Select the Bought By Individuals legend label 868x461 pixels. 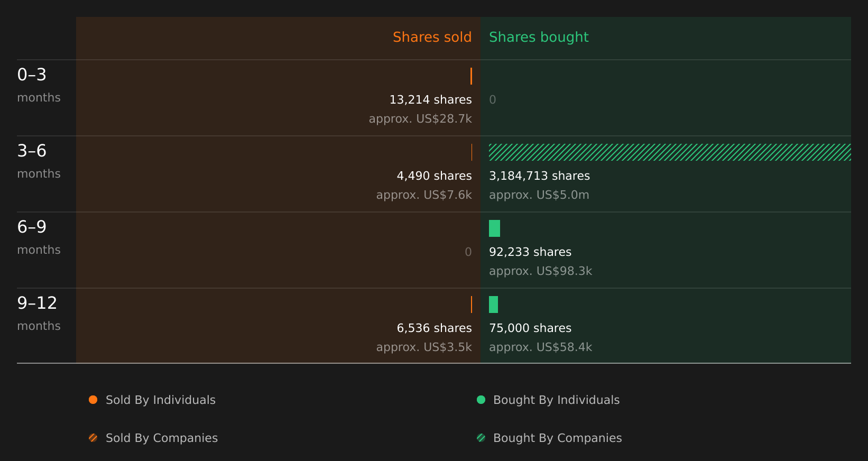556,400
